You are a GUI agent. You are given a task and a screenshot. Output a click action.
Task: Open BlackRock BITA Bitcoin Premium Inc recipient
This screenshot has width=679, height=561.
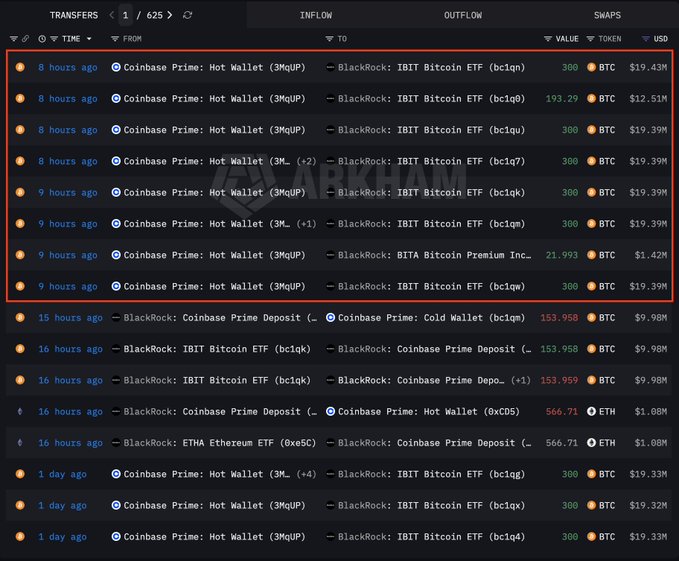[434, 255]
